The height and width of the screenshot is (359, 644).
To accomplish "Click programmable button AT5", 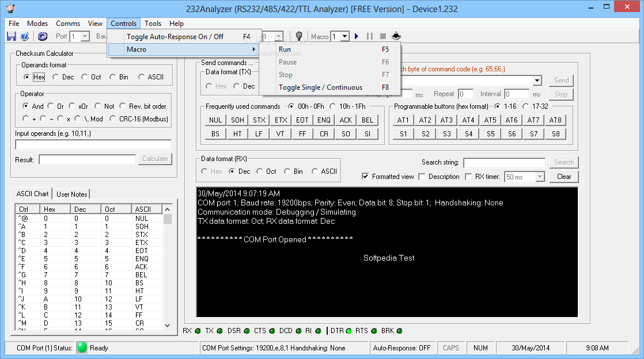I will click(x=490, y=120).
